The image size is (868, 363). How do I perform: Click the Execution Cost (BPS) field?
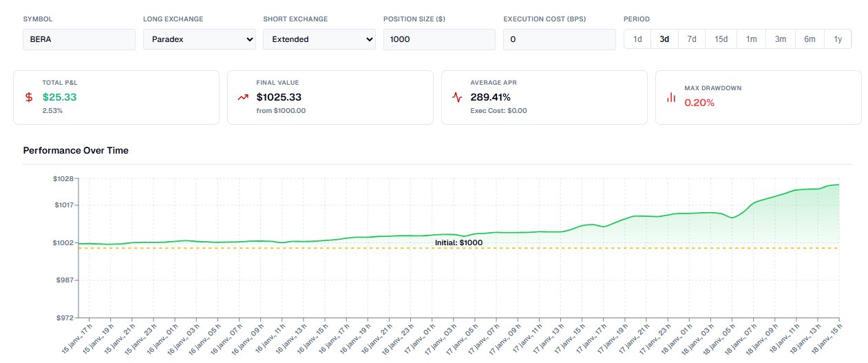tap(559, 39)
